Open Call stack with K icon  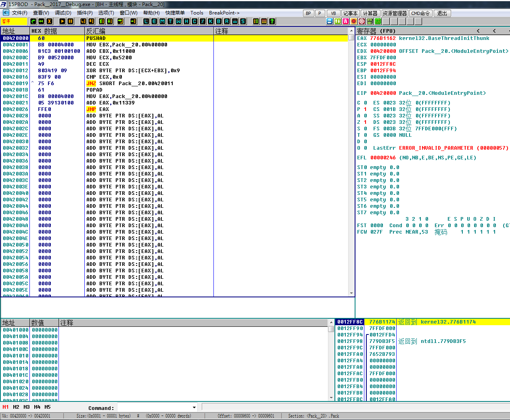(211, 21)
